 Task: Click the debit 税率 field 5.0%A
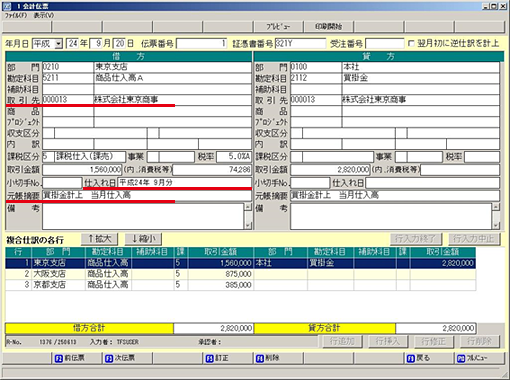234,157
